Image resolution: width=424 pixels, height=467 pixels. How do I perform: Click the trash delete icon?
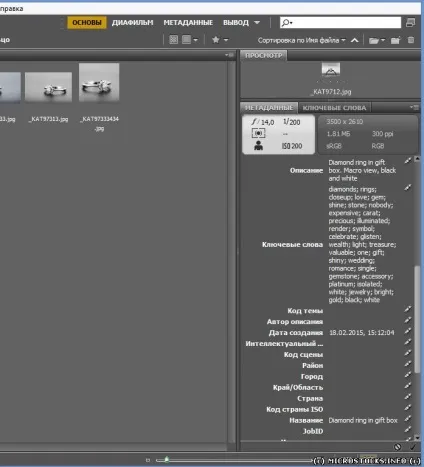pos(411,40)
